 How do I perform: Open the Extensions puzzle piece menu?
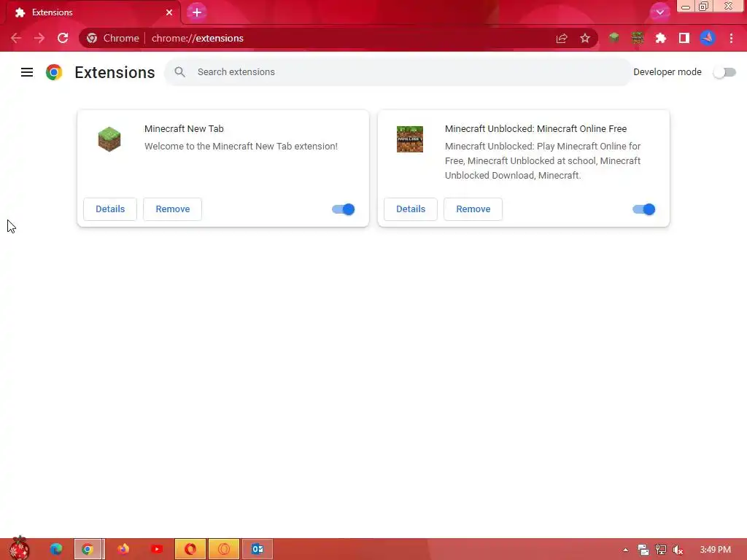[661, 38]
